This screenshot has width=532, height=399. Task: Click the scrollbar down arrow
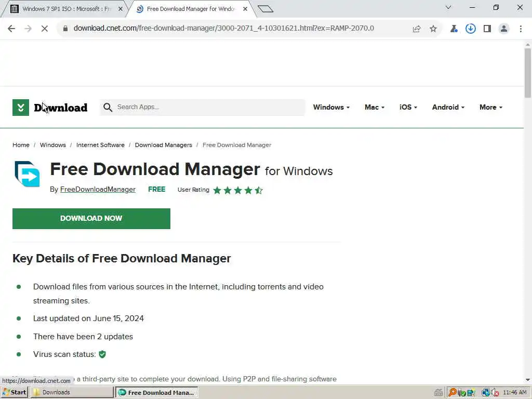[528, 380]
